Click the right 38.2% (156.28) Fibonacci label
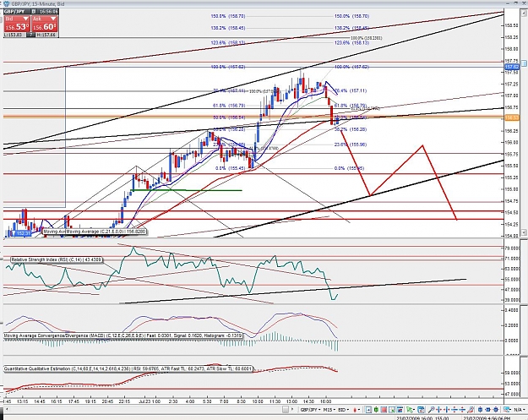 click(351, 129)
